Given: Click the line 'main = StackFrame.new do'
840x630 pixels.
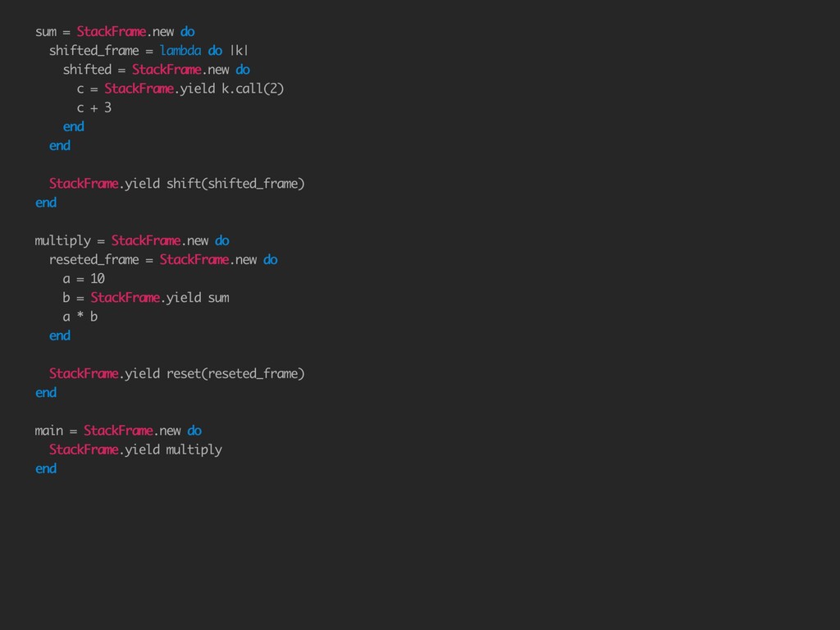Looking at the screenshot, I should click(x=118, y=431).
